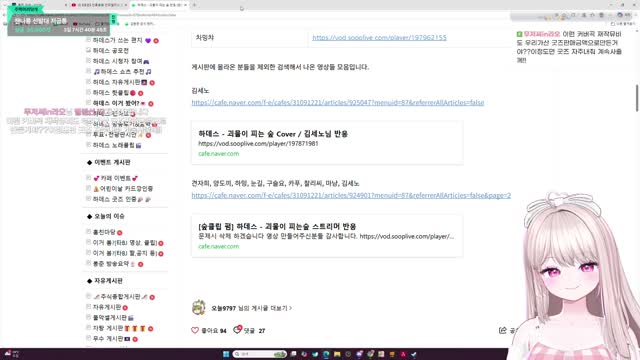Screen dimensions: 640x360
Task: Open the 자유게시판 board under the 자유게시판 heading
Action: click(x=107, y=307)
